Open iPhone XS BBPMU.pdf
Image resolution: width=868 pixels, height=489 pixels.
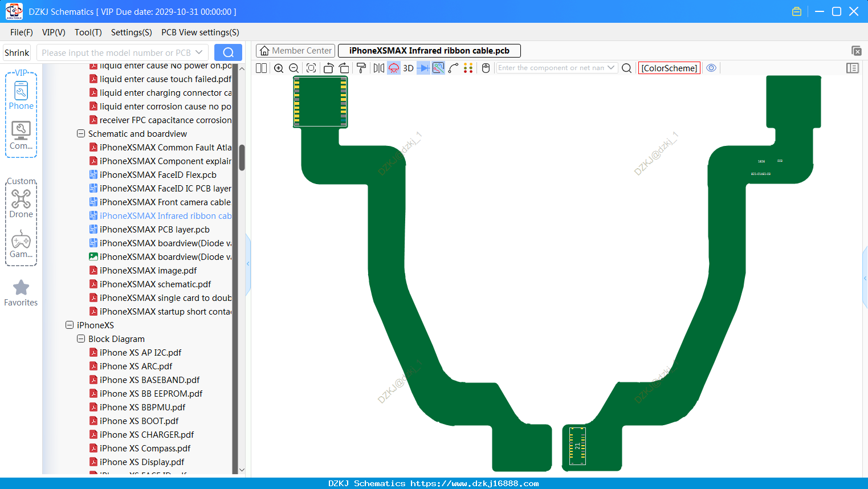(x=137, y=407)
